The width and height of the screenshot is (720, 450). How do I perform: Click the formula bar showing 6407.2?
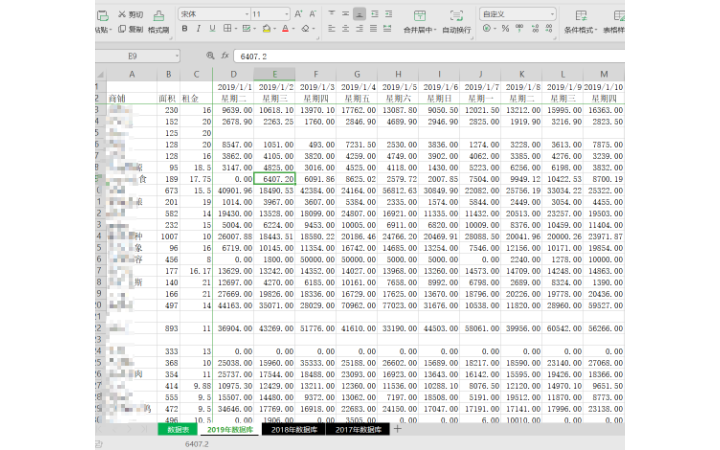click(429, 56)
